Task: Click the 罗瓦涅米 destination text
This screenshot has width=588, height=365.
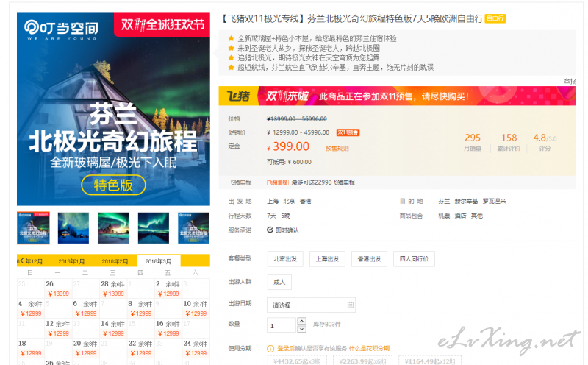Action: 494,202
